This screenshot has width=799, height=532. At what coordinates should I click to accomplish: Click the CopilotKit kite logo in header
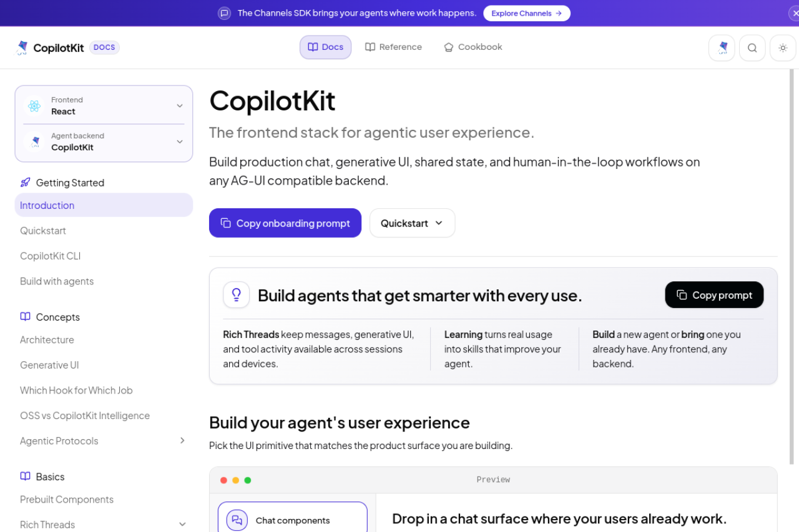click(23, 47)
